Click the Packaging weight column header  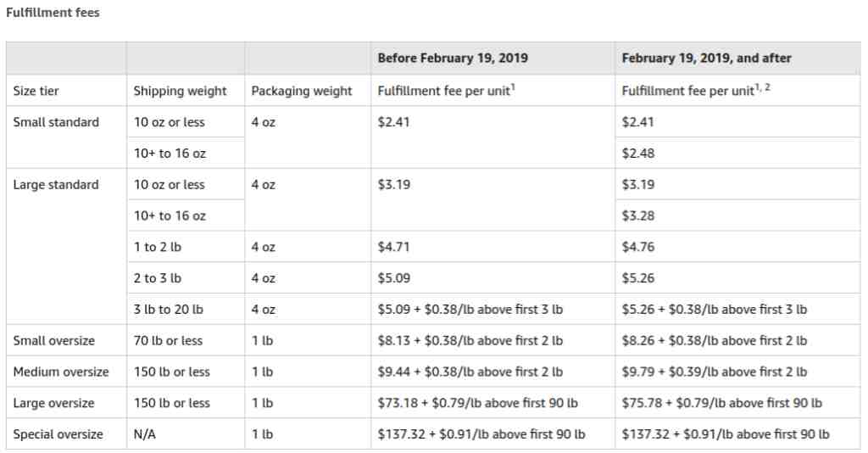pos(301,91)
